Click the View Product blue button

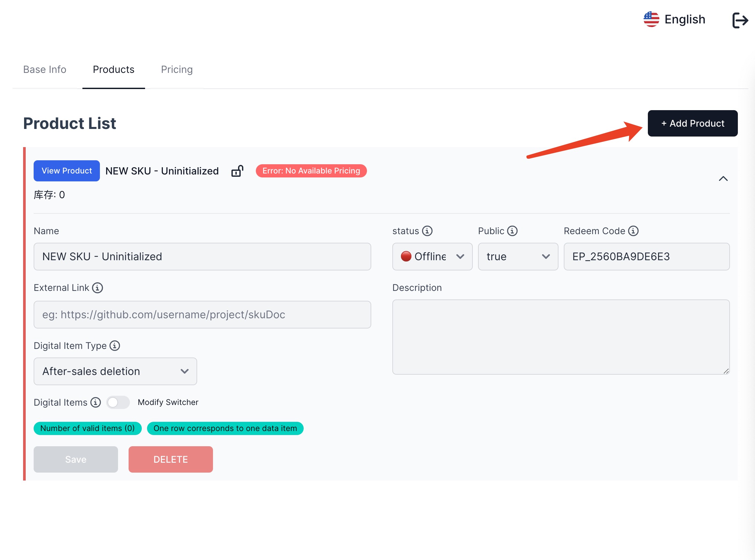tap(66, 171)
